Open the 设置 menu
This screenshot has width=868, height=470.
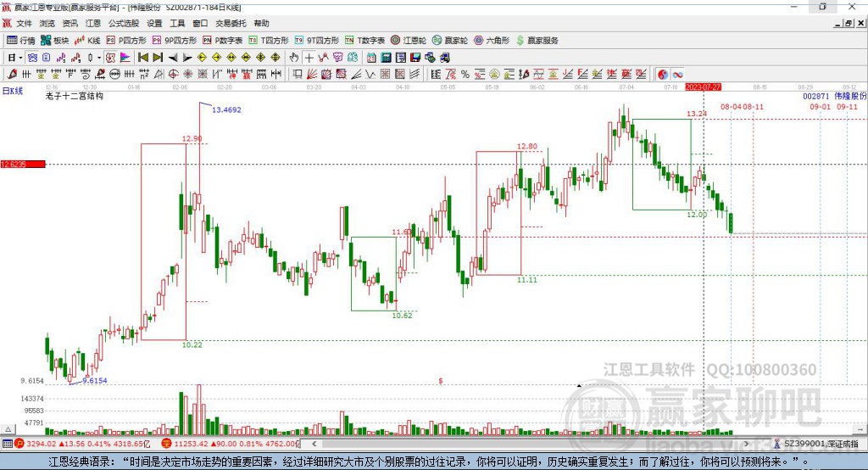pyautogui.click(x=154, y=23)
